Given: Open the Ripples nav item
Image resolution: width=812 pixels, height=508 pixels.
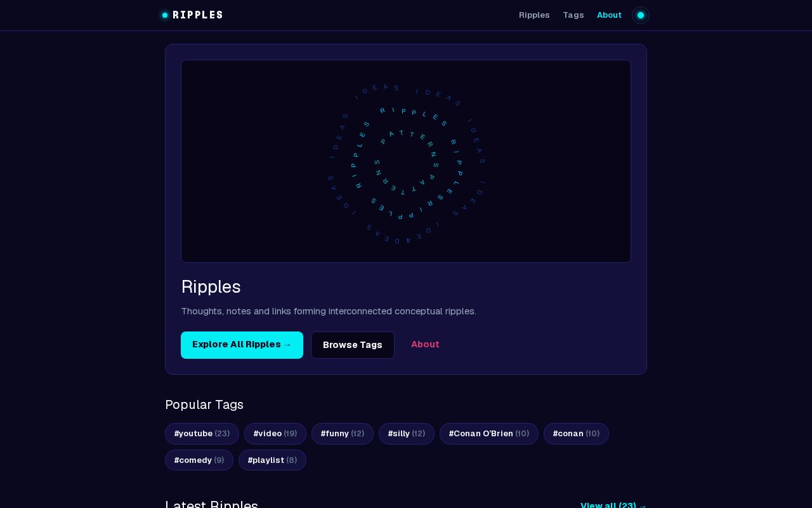Looking at the screenshot, I should coord(534,15).
